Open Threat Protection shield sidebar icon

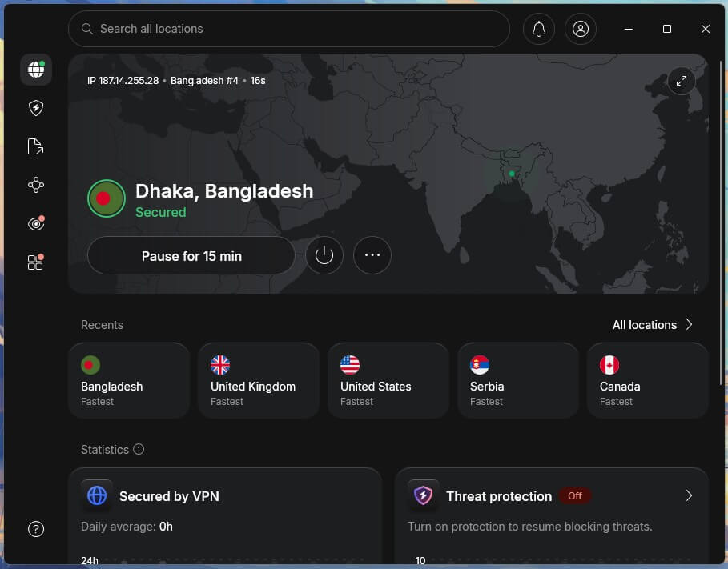[x=36, y=108]
